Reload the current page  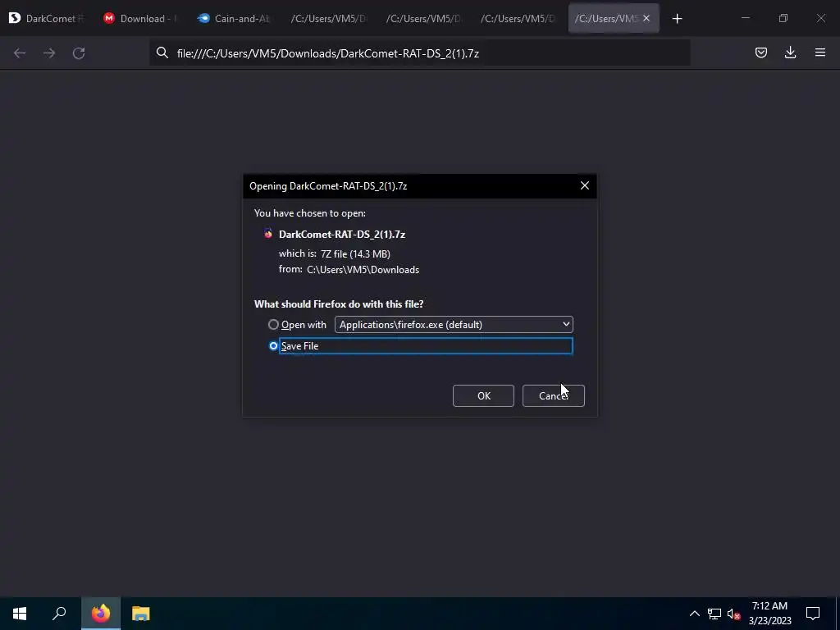pos(79,53)
